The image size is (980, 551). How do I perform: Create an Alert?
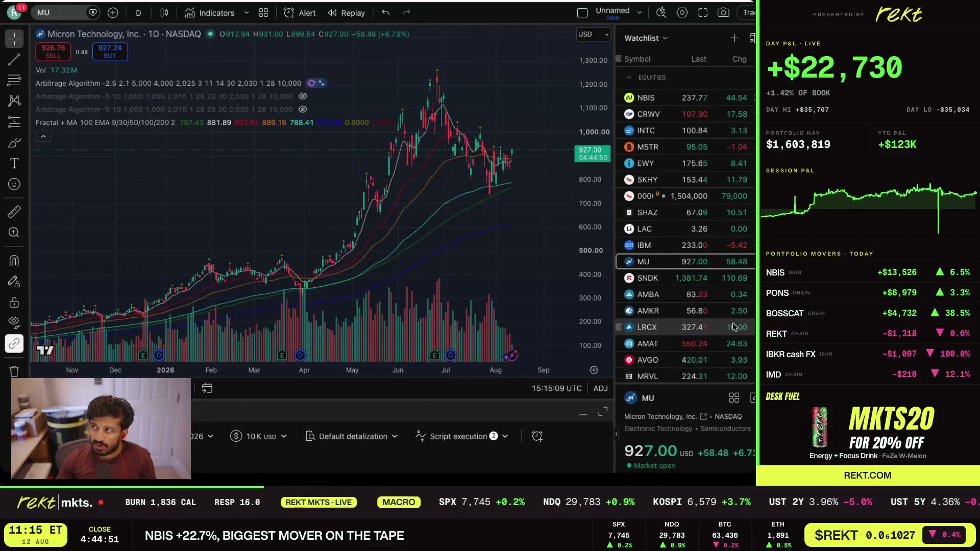click(300, 13)
